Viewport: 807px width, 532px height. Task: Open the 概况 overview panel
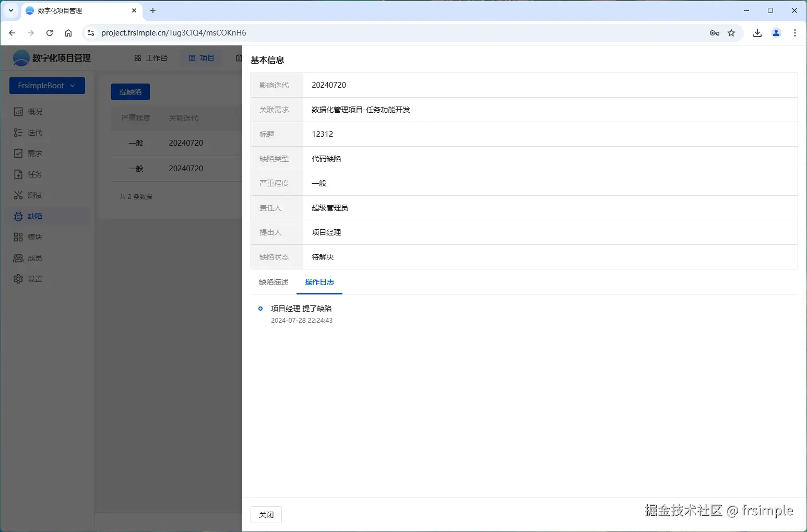click(34, 111)
